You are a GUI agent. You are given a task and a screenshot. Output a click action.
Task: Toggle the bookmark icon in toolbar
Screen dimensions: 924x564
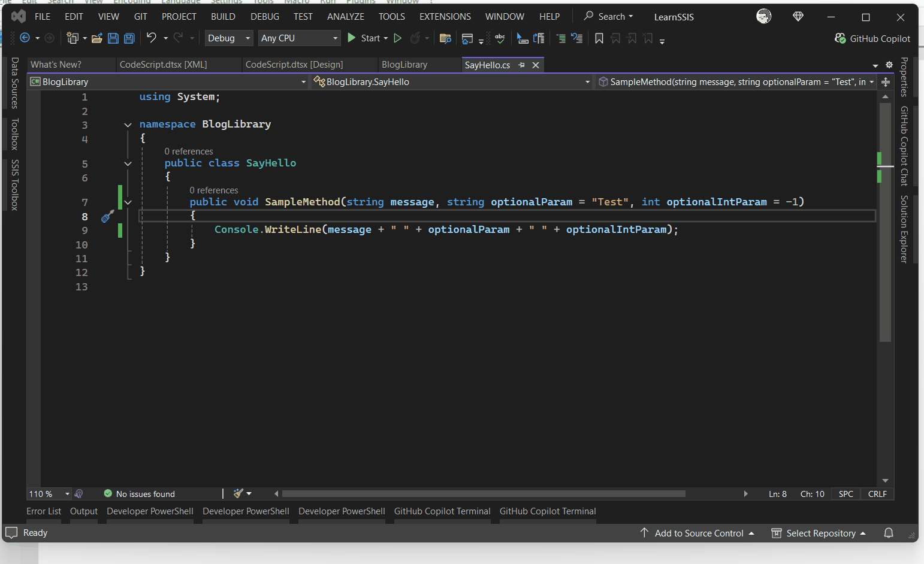[599, 38]
